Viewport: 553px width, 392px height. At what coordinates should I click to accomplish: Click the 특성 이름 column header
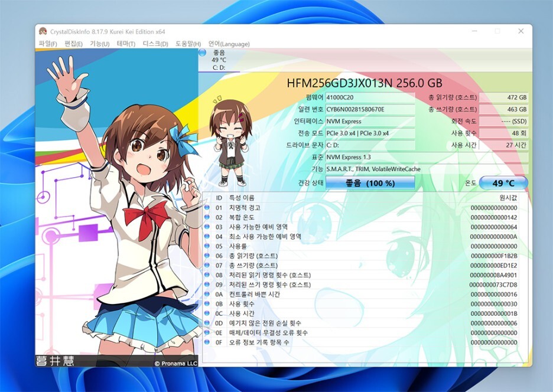tap(242, 198)
